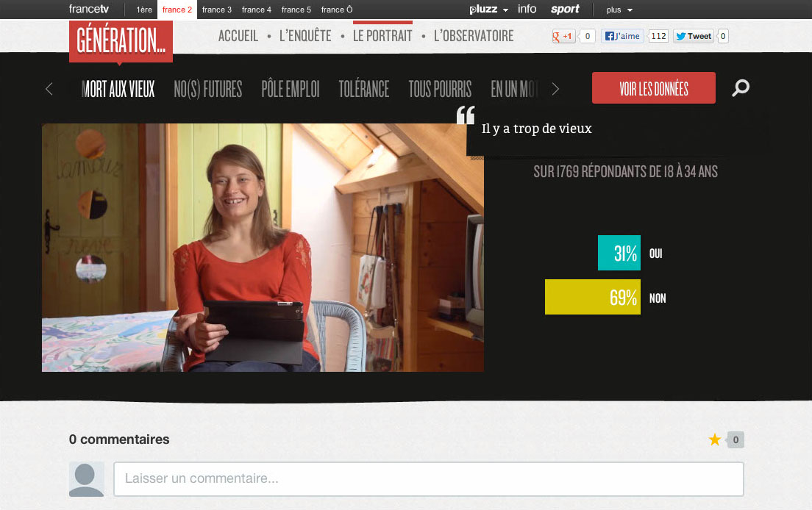
Task: Open the L'Enquête menu item
Action: (305, 36)
